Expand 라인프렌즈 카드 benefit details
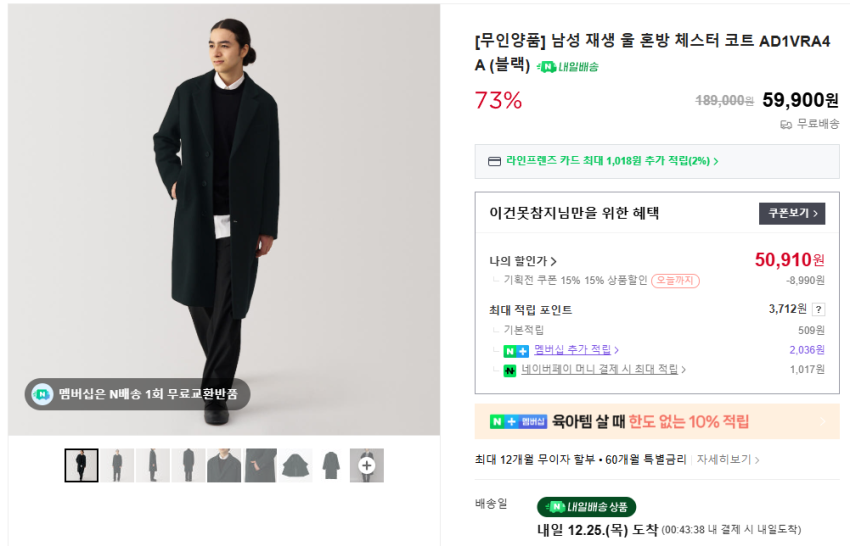 (612, 161)
